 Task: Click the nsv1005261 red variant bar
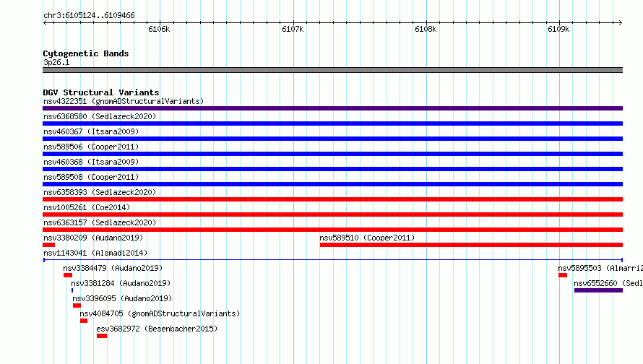coord(332,214)
